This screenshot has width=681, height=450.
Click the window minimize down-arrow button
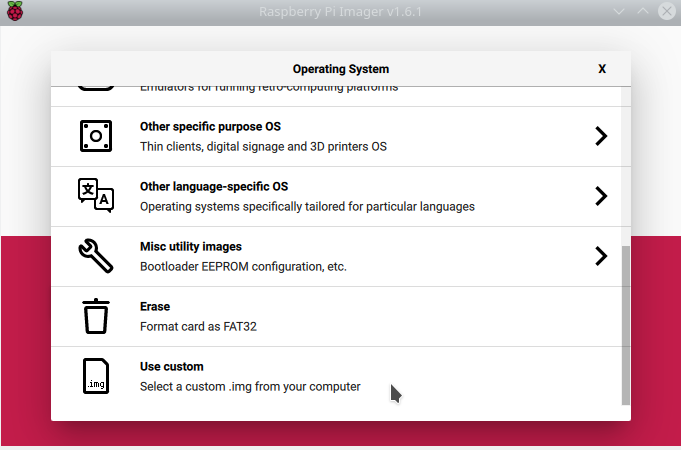[618, 12]
